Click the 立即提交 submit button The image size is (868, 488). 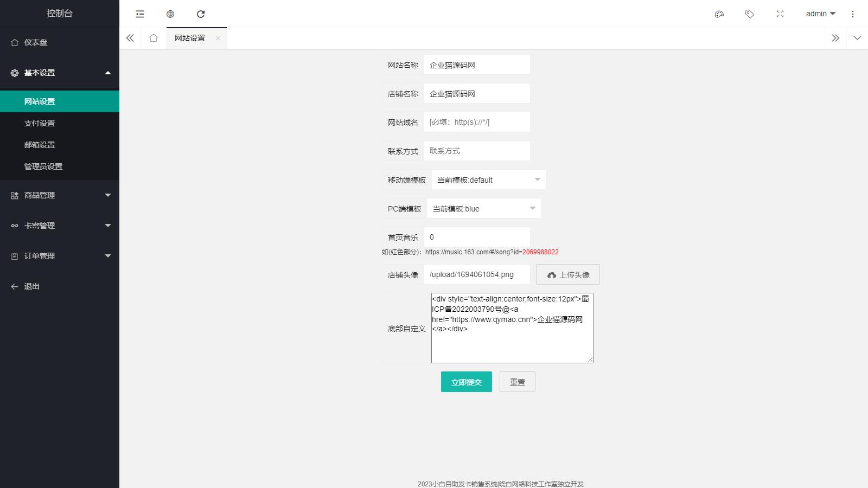pyautogui.click(x=466, y=382)
